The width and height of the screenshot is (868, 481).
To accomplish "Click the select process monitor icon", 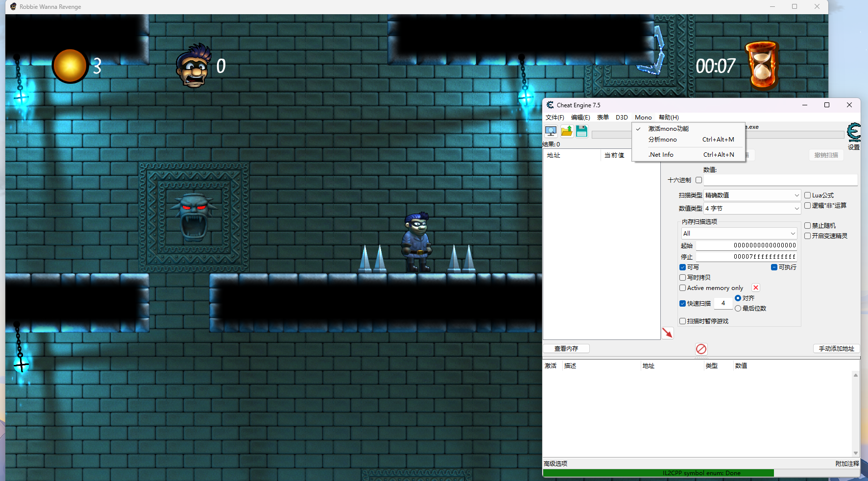I will pos(551,131).
